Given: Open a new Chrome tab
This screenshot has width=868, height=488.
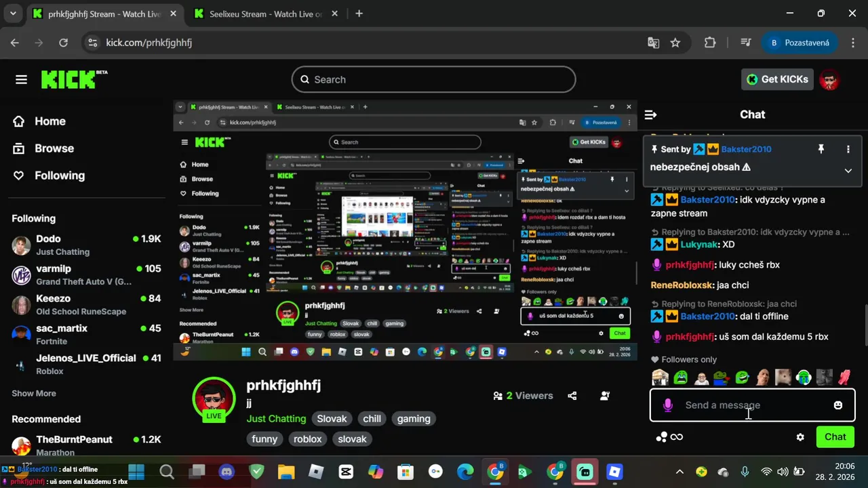Looking at the screenshot, I should coord(359,14).
